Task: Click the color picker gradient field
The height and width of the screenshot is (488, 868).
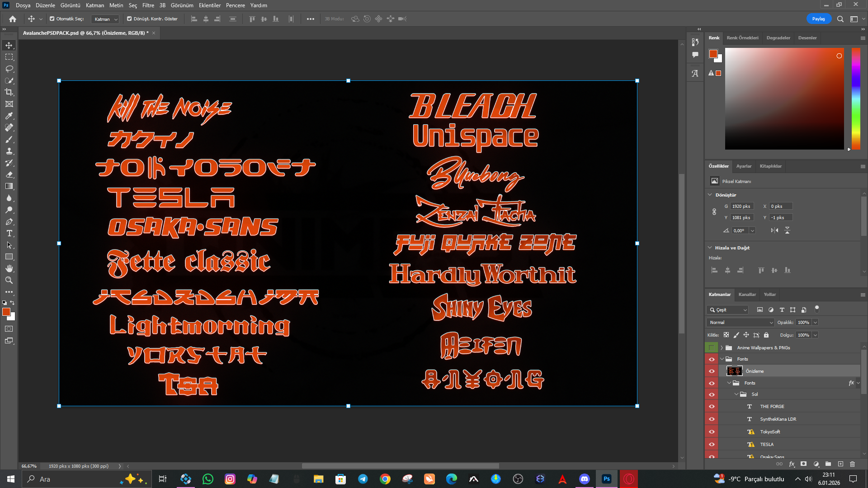Action: (x=784, y=99)
